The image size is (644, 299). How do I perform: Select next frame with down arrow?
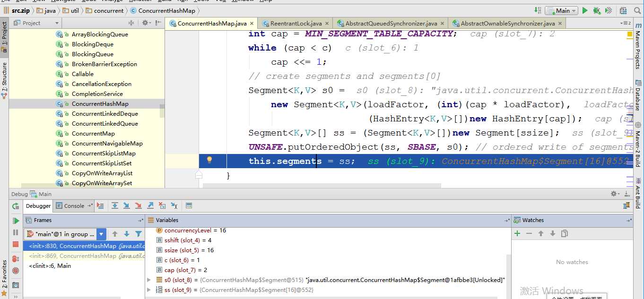pos(127,234)
